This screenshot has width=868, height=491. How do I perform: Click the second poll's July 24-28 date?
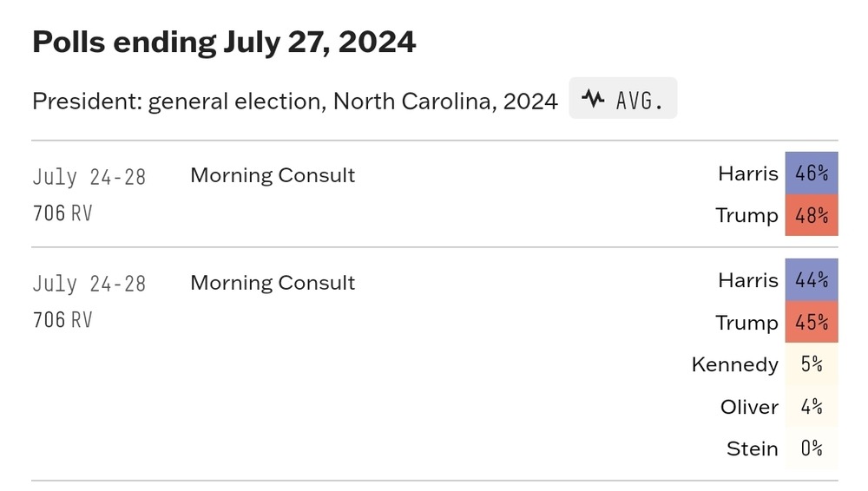click(x=89, y=284)
